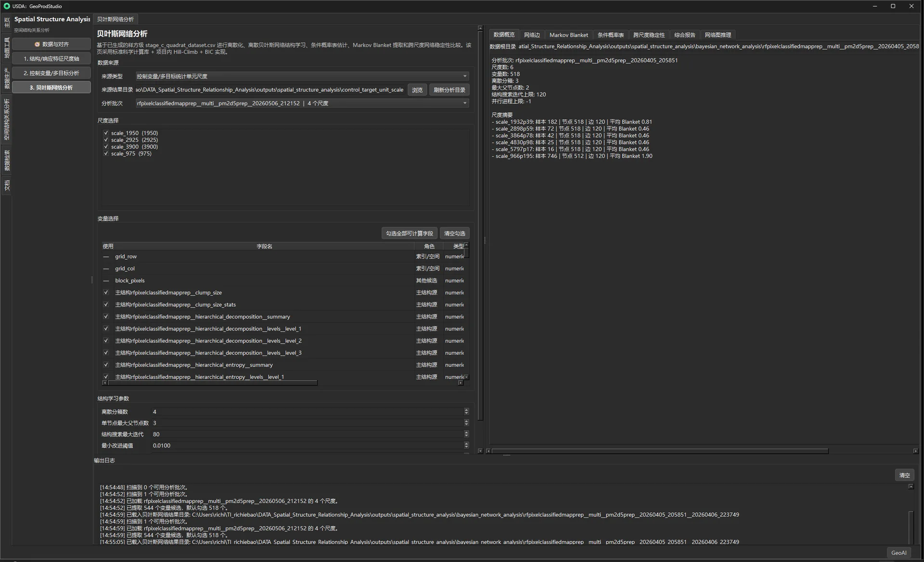This screenshot has width=924, height=562.
Task: Click 勾选全部可计算字段 button
Action: pos(409,233)
